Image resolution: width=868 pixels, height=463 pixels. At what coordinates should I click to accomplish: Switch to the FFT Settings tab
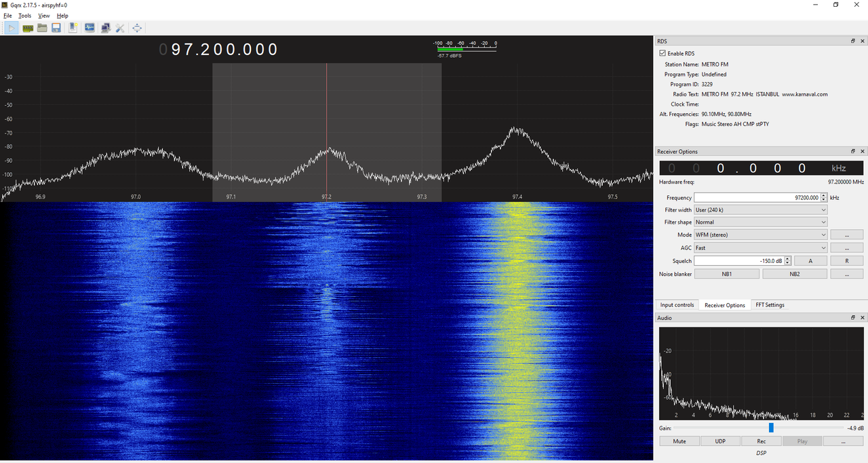pyautogui.click(x=770, y=305)
